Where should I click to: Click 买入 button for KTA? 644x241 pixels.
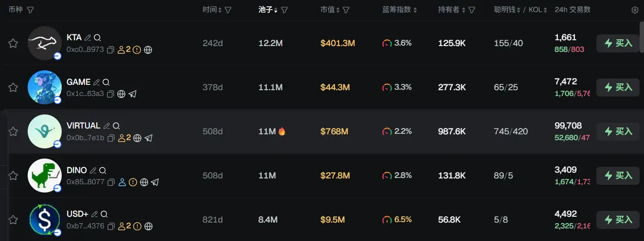618,43
